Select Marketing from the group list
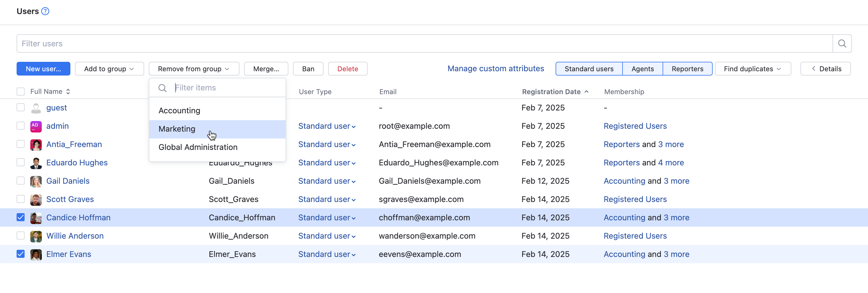Image resolution: width=868 pixels, height=293 pixels. [177, 129]
